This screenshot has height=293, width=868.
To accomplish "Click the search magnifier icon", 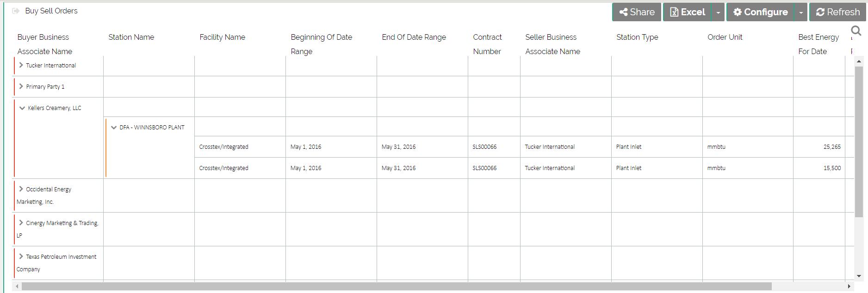I will (856, 31).
